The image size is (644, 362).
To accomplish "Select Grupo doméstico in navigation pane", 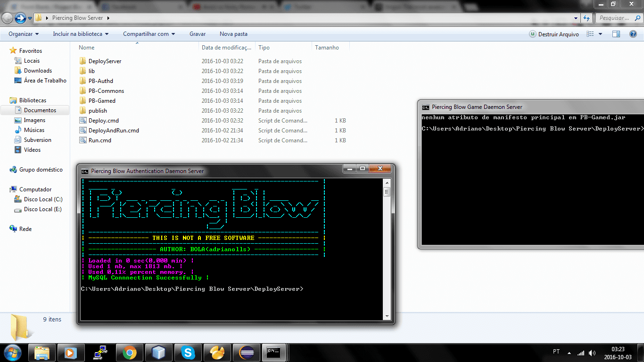I will click(41, 170).
